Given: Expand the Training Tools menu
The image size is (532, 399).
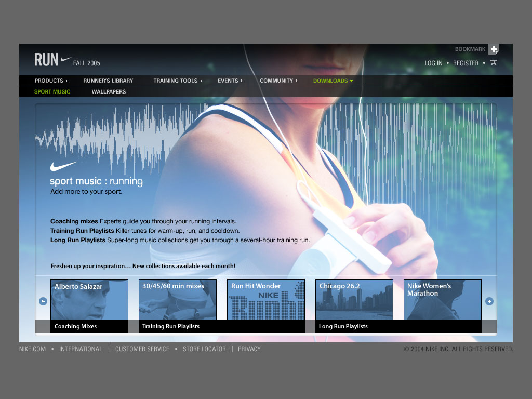Looking at the screenshot, I should click(x=178, y=81).
